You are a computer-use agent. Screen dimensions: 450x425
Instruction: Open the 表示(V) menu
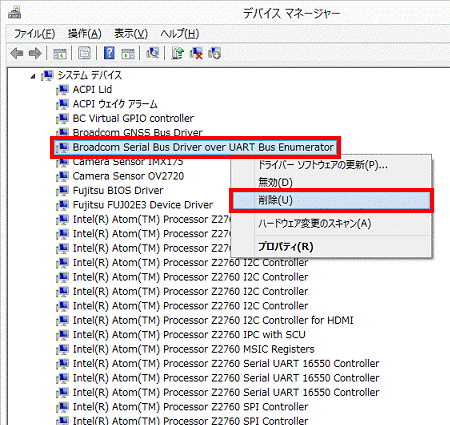(131, 34)
